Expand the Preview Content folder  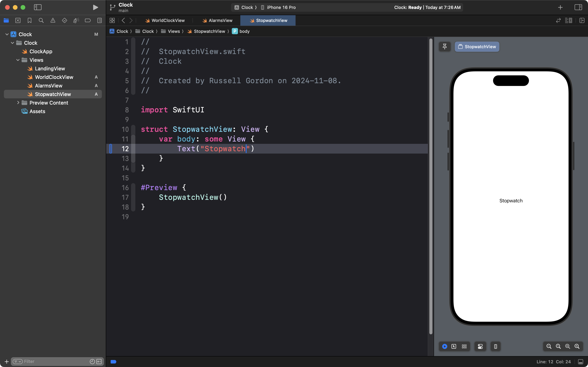click(x=18, y=103)
